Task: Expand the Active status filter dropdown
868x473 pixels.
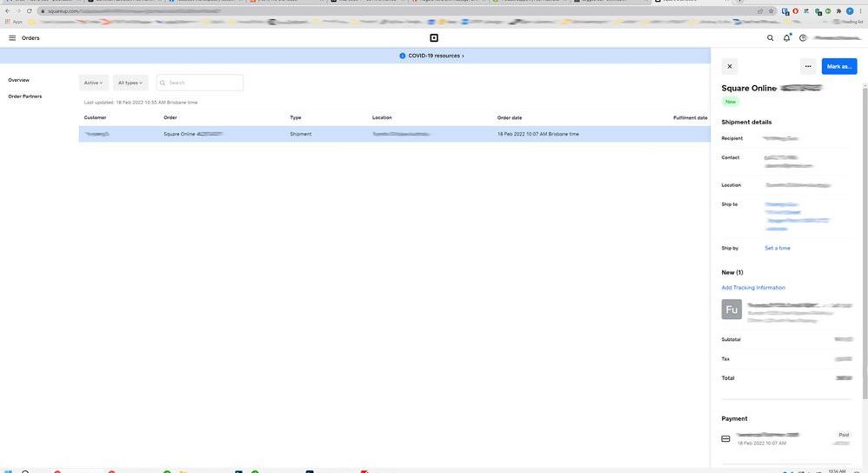Action: click(x=94, y=83)
